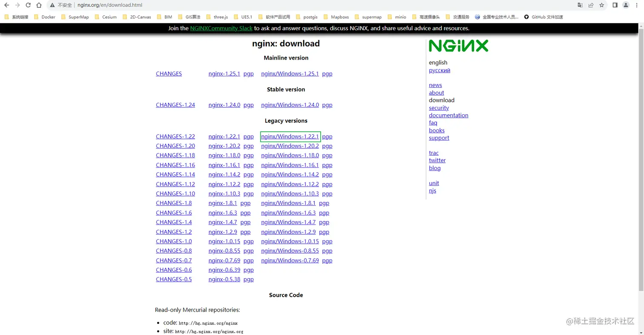
Task: Click the browser back arrow
Action: (6, 5)
